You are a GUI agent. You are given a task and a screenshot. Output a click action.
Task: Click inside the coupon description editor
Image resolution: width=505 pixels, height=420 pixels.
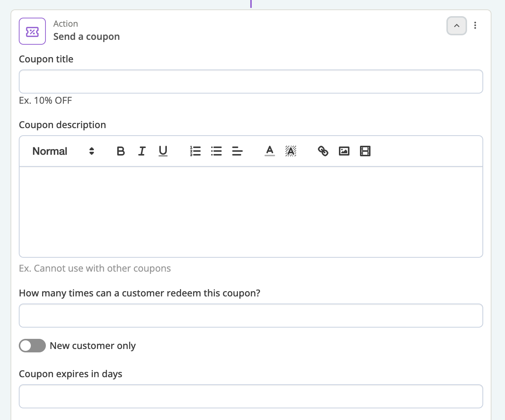pos(251,212)
